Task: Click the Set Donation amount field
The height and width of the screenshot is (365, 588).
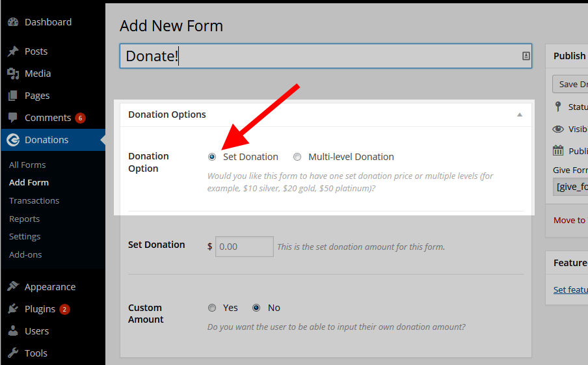Action: coord(245,247)
